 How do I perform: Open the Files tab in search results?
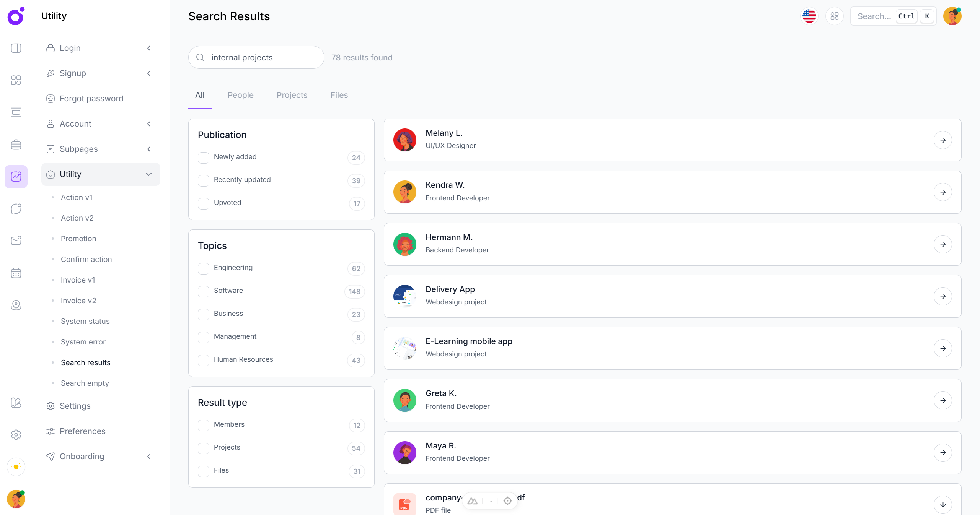pos(339,95)
